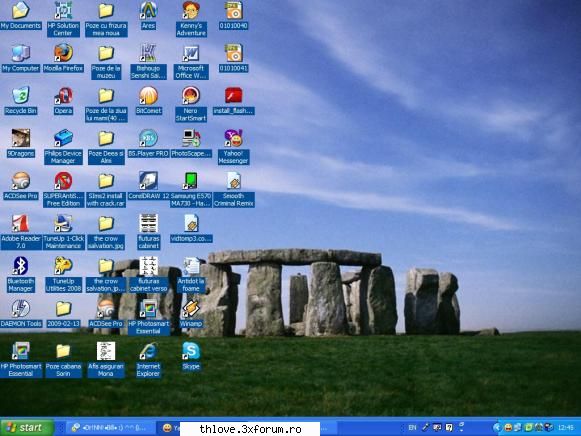Select Sims2 install with crack.rar folder
The image size is (581, 436).
[x=106, y=189]
